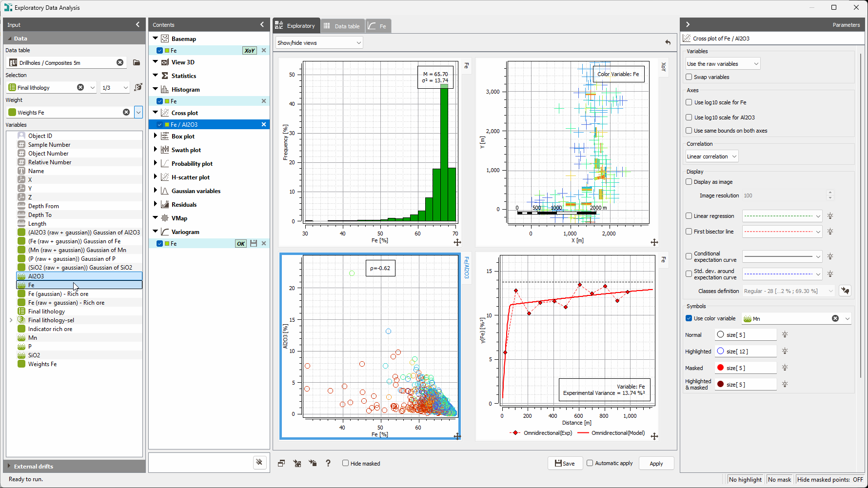The height and width of the screenshot is (488, 868).
Task: Enable Hide masked checkbox
Action: coord(345,463)
